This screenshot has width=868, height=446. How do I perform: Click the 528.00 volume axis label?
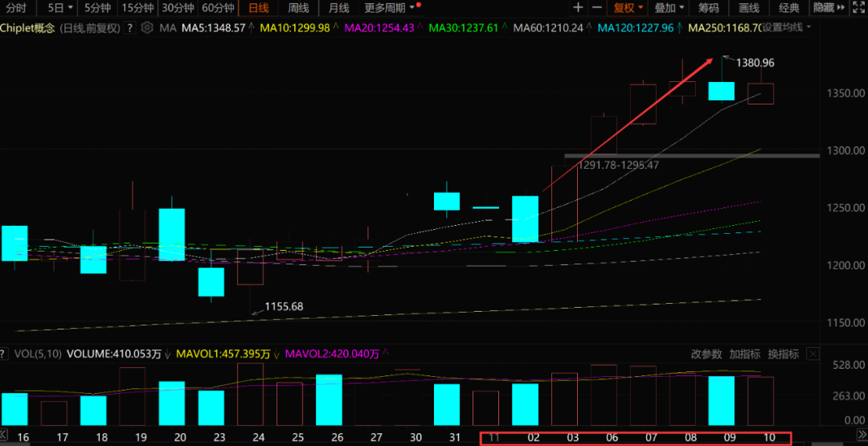850,365
